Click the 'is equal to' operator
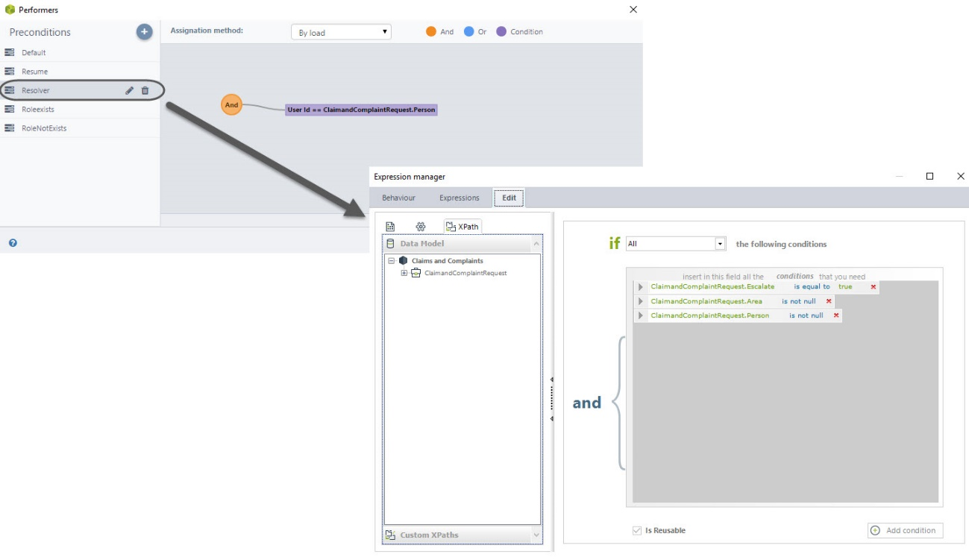Viewport: 969px width, 560px height. pos(812,287)
